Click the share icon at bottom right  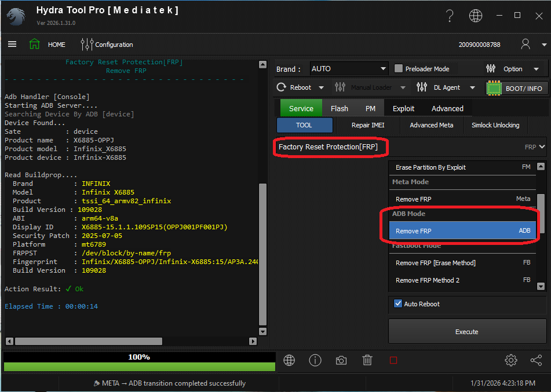point(537,360)
